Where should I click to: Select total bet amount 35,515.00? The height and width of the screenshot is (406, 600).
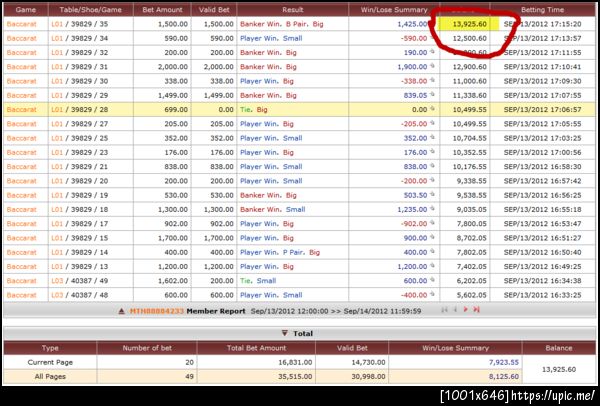point(293,377)
